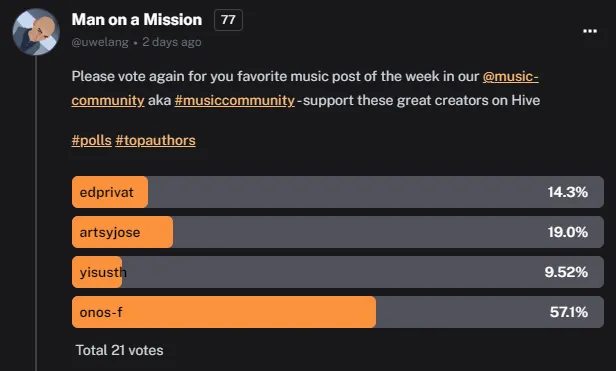Click the reputation badge 77
This screenshot has width=616, height=371.
tap(228, 20)
